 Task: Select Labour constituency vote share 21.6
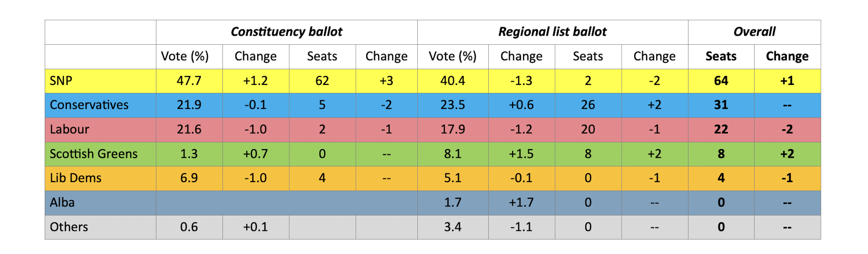(189, 130)
